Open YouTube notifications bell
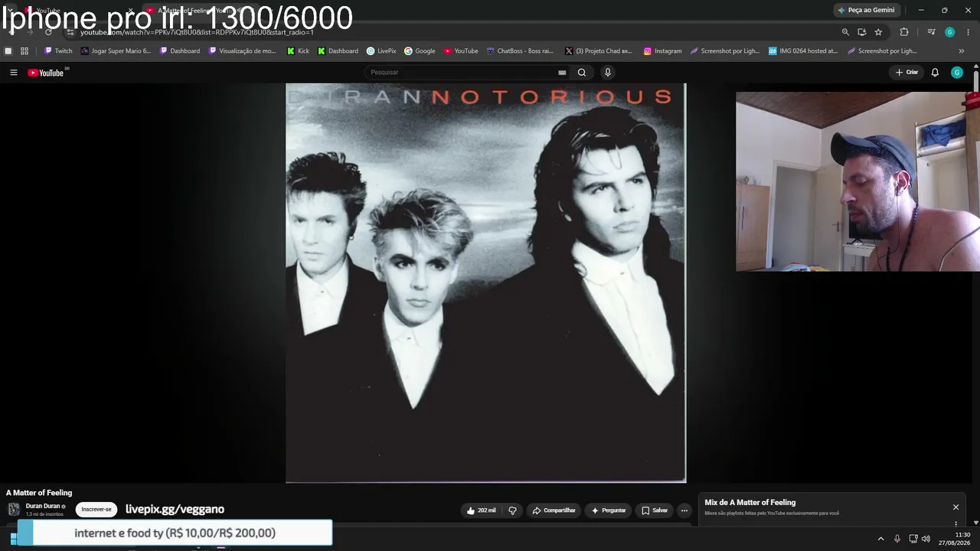This screenshot has height=551, width=980. click(x=935, y=73)
